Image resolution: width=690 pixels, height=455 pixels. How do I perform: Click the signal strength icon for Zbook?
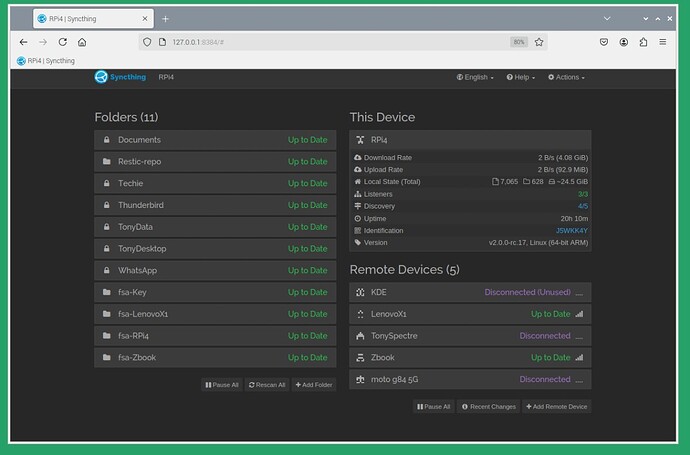(579, 358)
